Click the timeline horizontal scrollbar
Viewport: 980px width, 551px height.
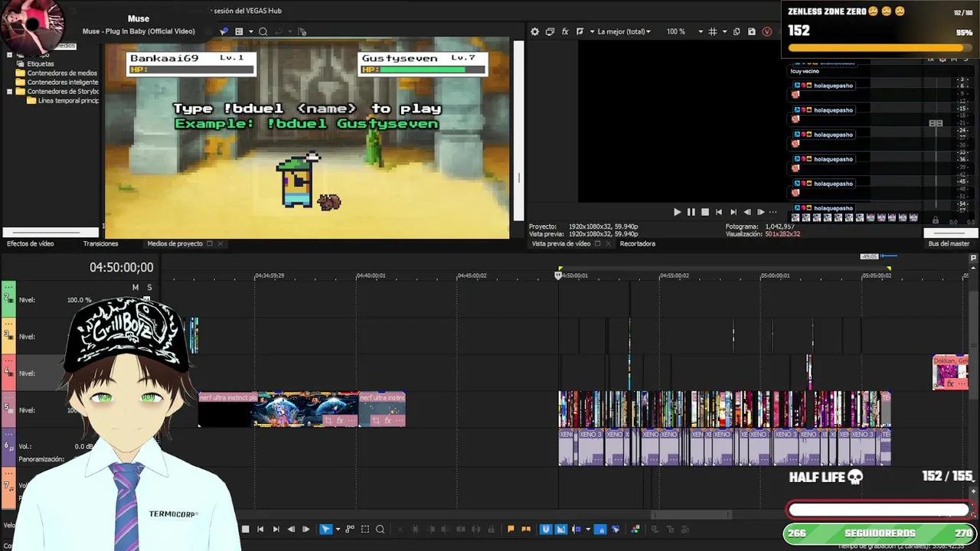tap(691, 515)
